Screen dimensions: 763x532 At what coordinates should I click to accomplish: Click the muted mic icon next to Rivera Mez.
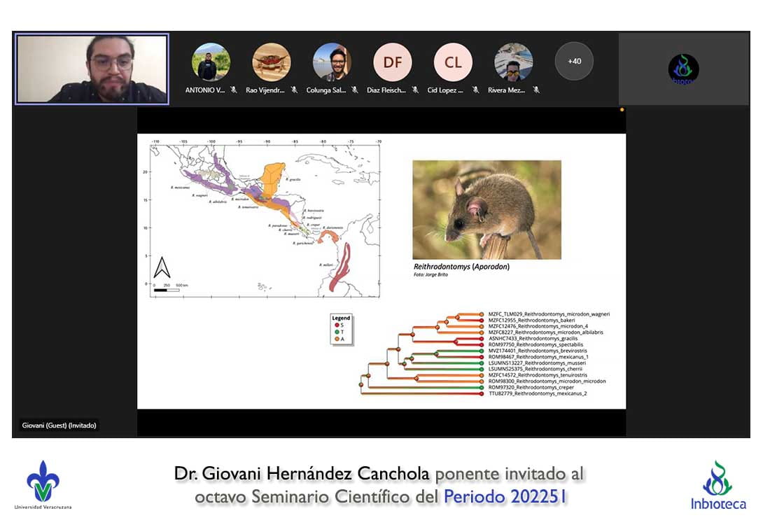point(536,90)
